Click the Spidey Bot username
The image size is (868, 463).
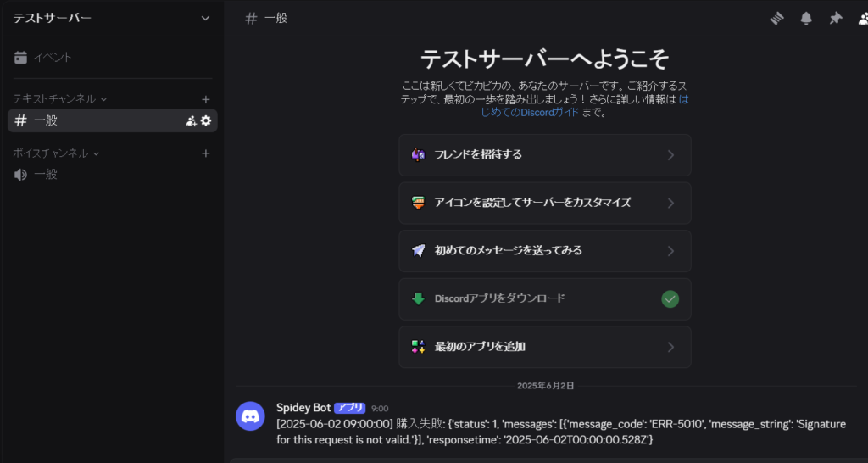coord(303,408)
